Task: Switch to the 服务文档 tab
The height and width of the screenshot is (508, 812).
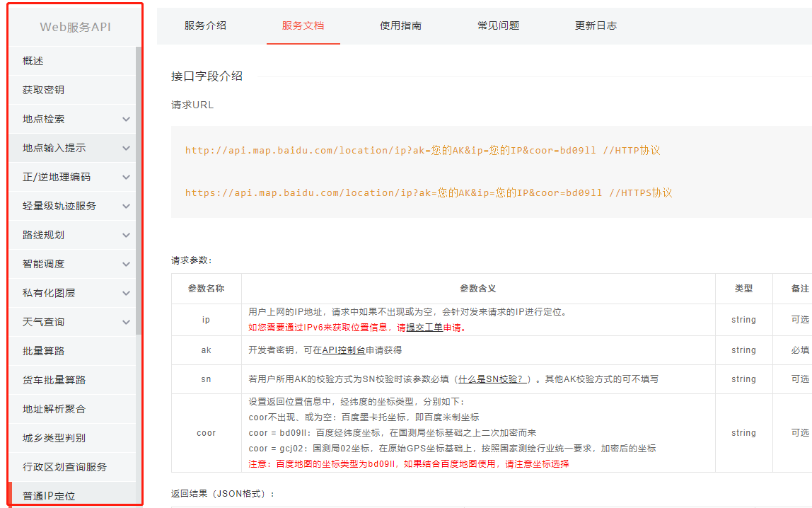Action: (303, 26)
